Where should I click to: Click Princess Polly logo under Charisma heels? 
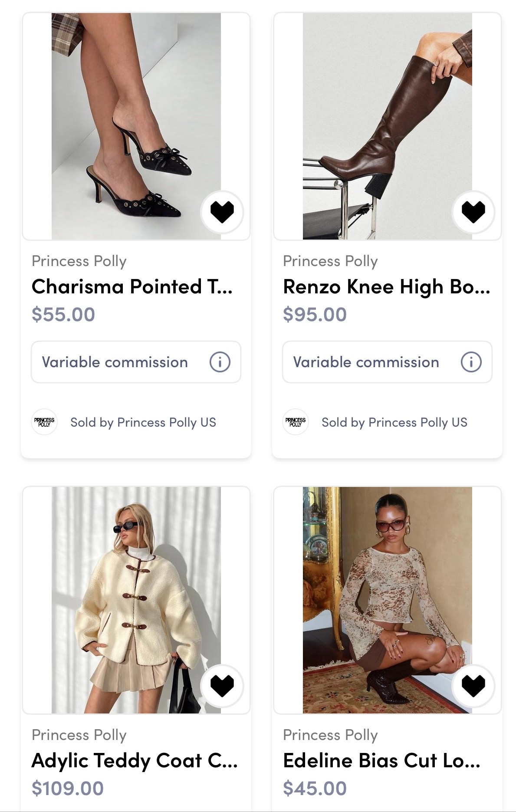(x=44, y=422)
